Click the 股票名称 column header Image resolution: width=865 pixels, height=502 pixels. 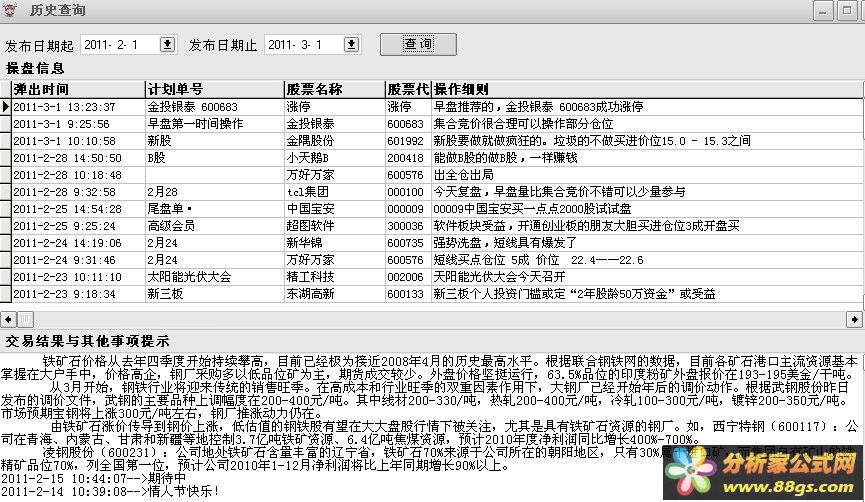335,89
